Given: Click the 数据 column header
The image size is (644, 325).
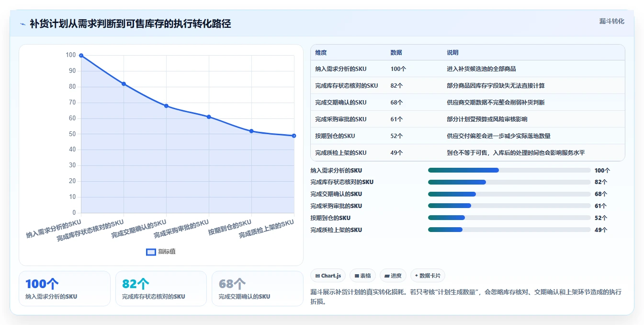Looking at the screenshot, I should (x=396, y=52).
